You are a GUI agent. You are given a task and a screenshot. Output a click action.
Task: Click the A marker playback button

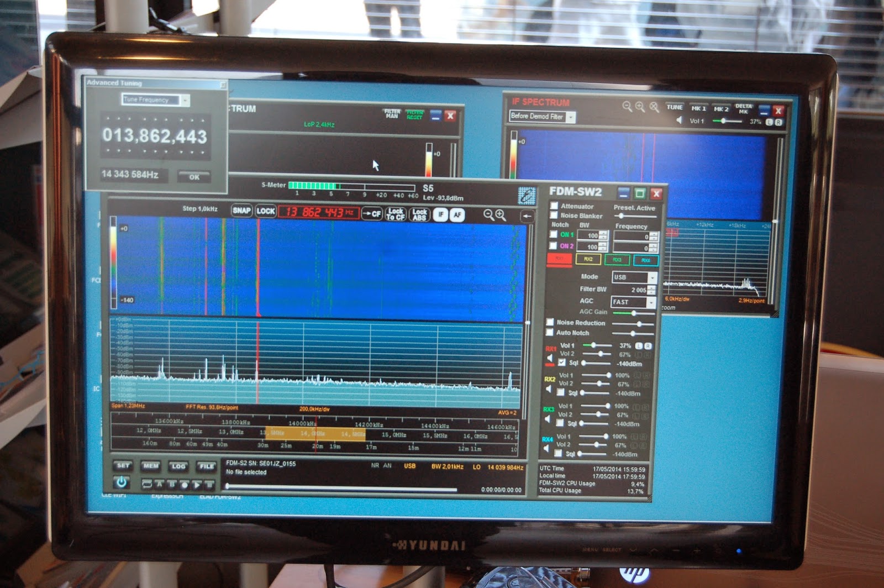point(160,484)
